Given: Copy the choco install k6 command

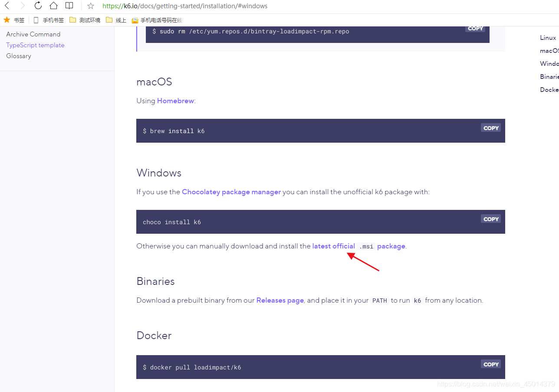Looking at the screenshot, I should click(x=491, y=219).
